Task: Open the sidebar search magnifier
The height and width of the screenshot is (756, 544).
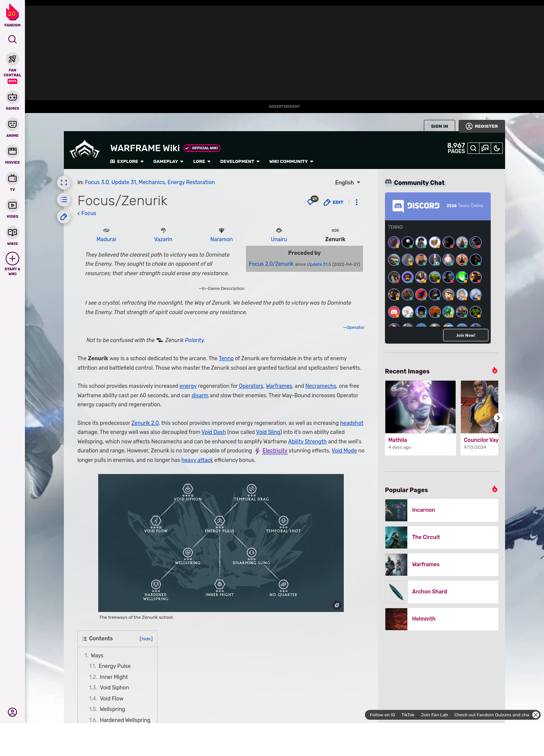Action: (12, 39)
